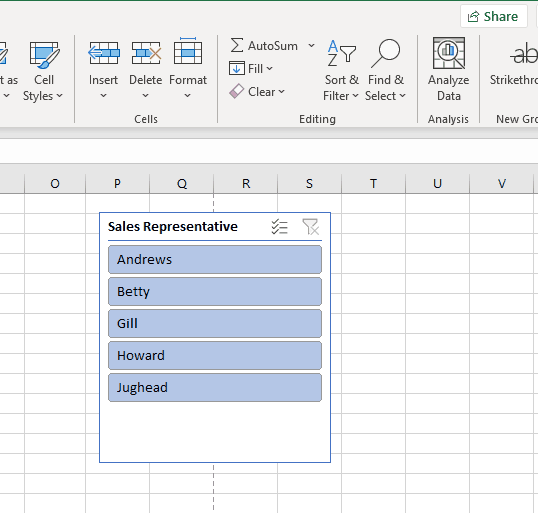Click the Find & Select magnifier icon
The image size is (538, 513).
385,53
